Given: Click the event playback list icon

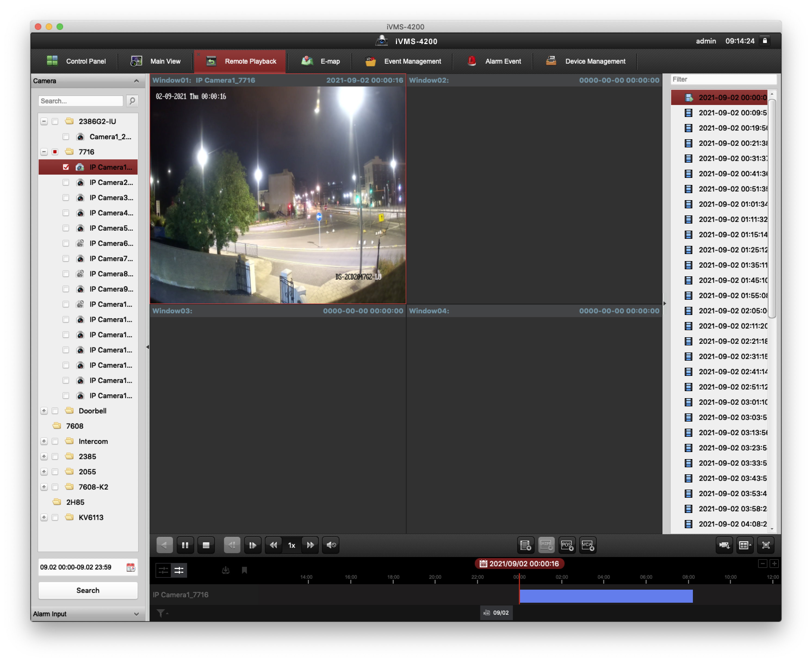Looking at the screenshot, I should pyautogui.click(x=525, y=545).
